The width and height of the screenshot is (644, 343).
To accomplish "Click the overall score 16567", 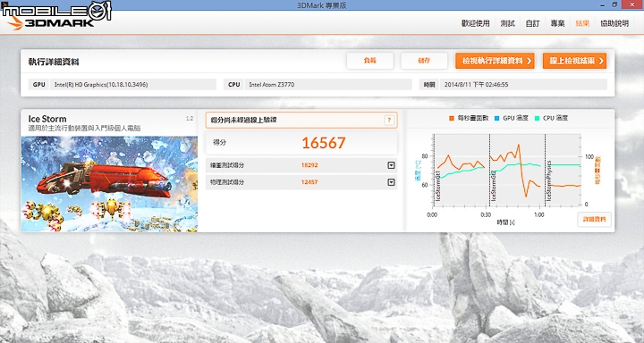I will point(324,143).
